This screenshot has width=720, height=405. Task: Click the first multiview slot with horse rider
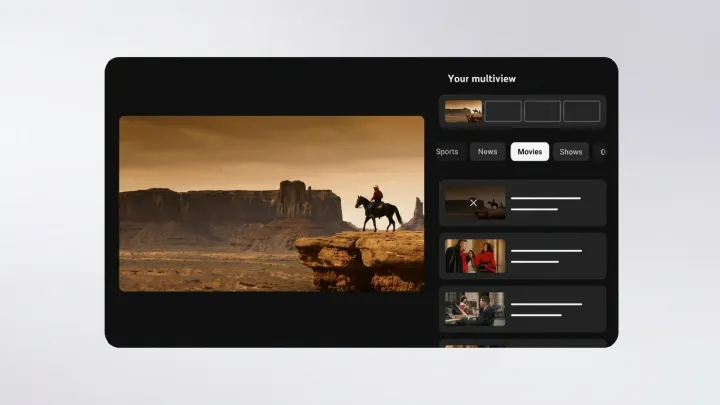464,111
